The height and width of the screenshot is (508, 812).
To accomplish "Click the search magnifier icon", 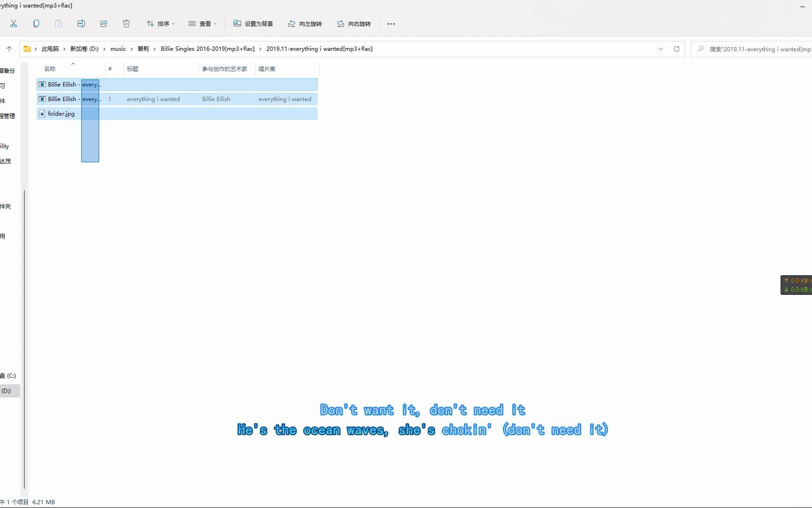I will click(701, 49).
